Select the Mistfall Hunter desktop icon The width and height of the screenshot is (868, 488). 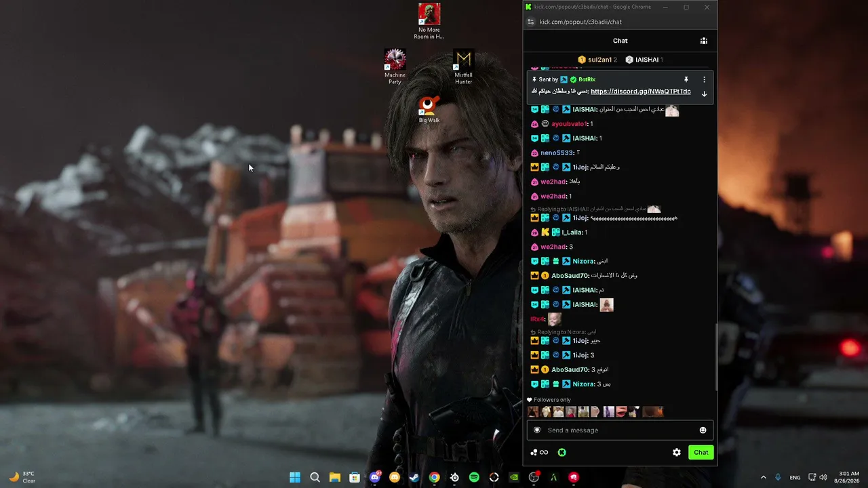(x=464, y=67)
